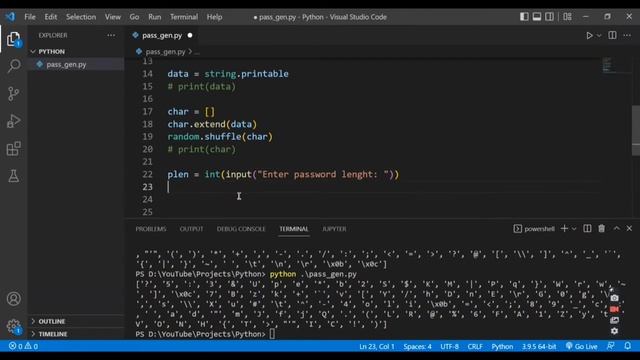Screen dimensions: 640x360
Task: Open the Manage gear settings
Action: (x=13, y=326)
